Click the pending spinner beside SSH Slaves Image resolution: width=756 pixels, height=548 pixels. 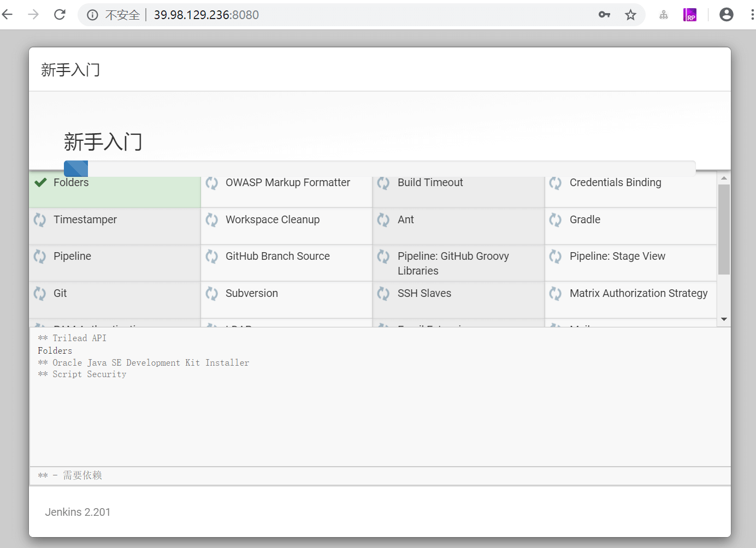pyautogui.click(x=383, y=294)
